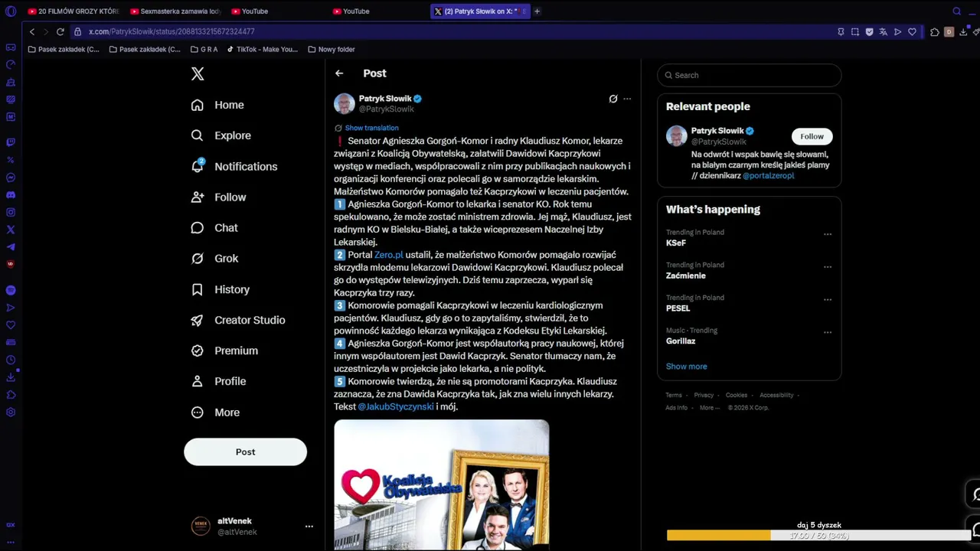Click the tab search magnifier icon

coord(956,11)
